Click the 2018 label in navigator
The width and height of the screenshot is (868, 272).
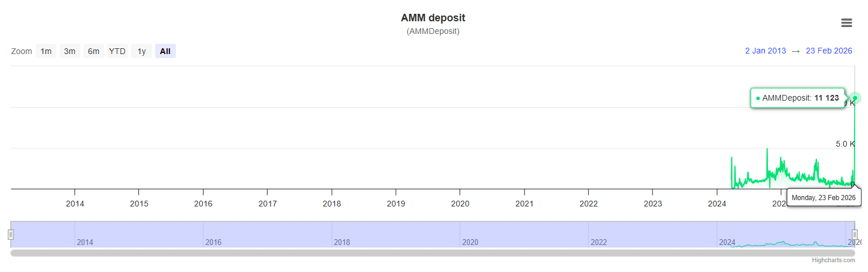pos(342,242)
